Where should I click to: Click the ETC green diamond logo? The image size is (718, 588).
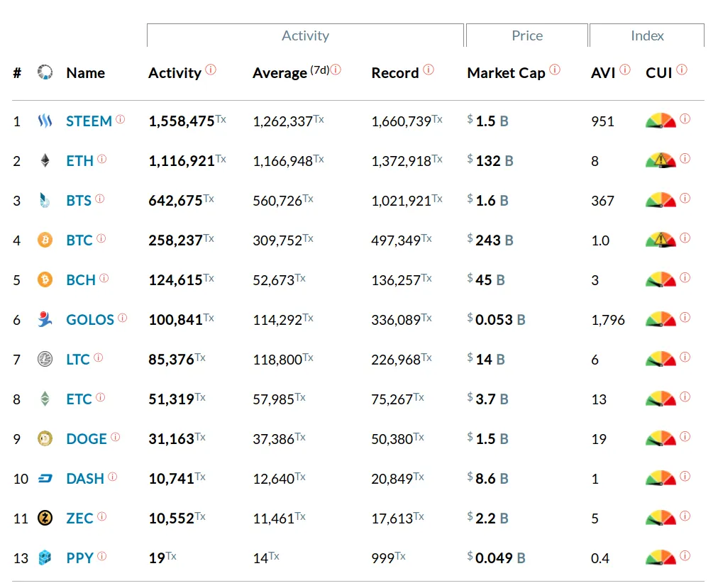click(x=45, y=399)
